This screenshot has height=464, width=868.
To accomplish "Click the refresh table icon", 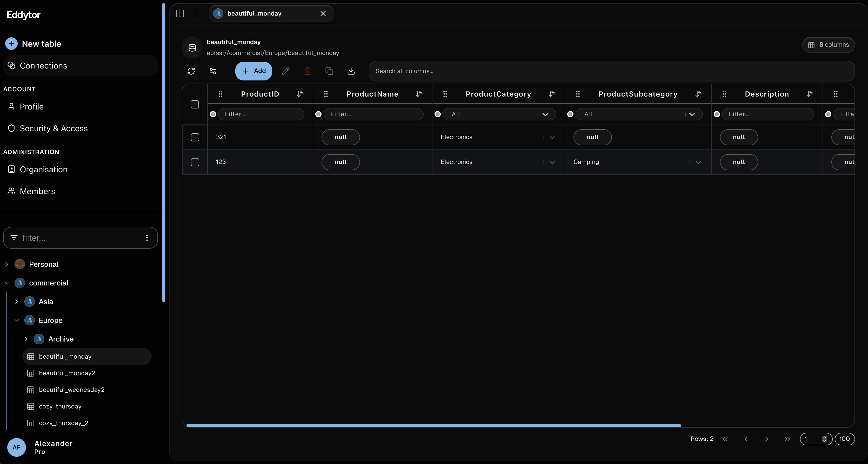I will pyautogui.click(x=191, y=71).
